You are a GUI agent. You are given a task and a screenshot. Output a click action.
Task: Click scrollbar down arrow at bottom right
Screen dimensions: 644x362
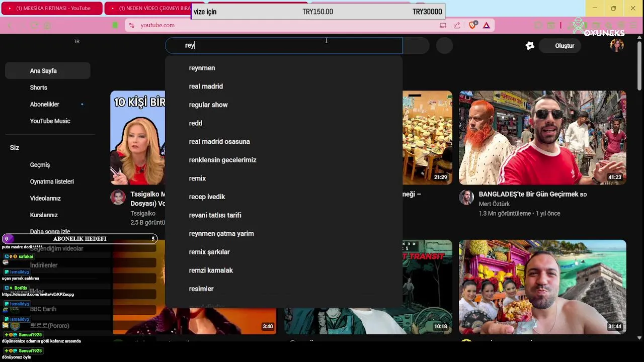(x=639, y=338)
